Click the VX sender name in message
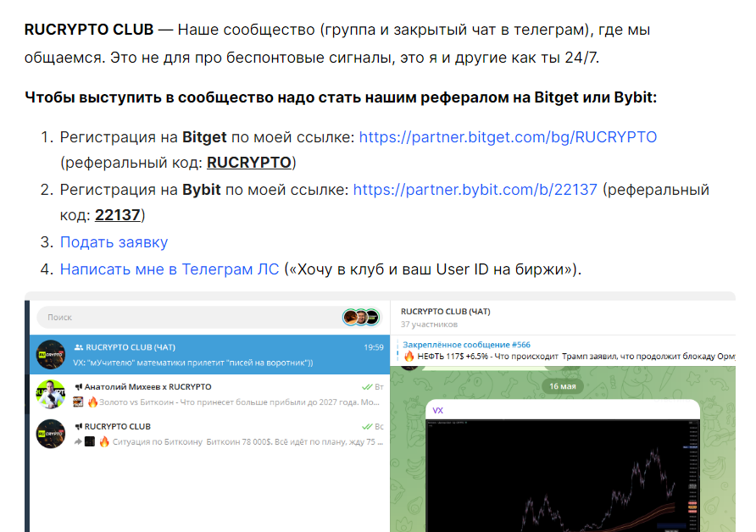This screenshot has width=756, height=532. tap(438, 411)
